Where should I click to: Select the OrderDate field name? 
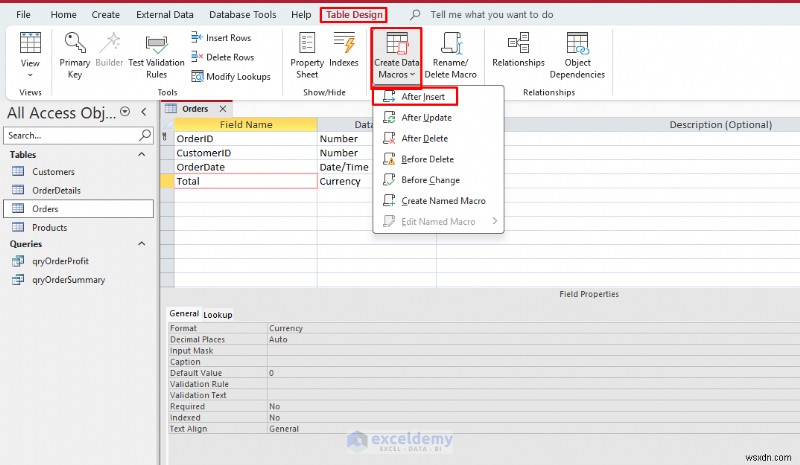click(x=245, y=167)
